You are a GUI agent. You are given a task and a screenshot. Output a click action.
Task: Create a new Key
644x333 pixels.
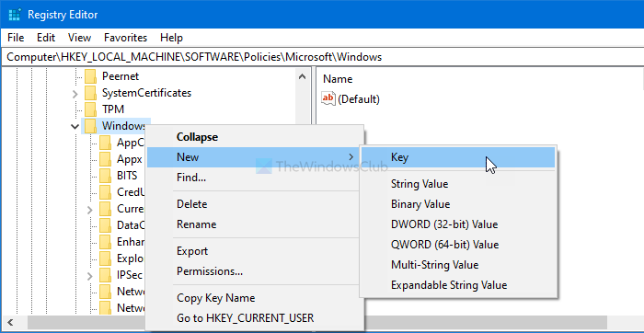coord(458,157)
